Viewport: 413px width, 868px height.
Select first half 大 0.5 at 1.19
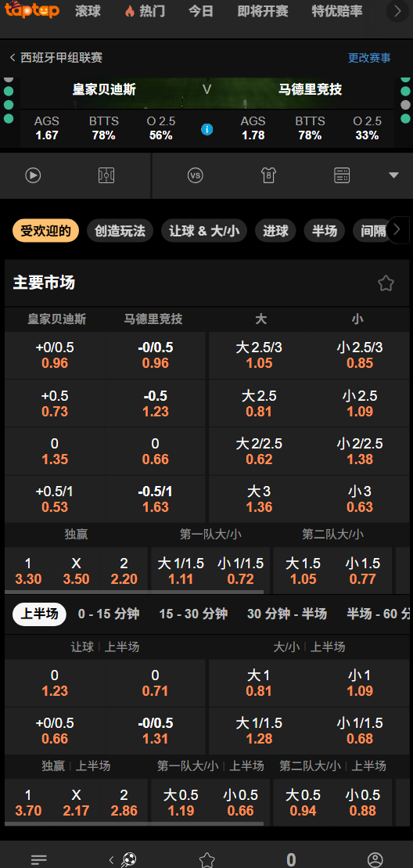pos(181,803)
